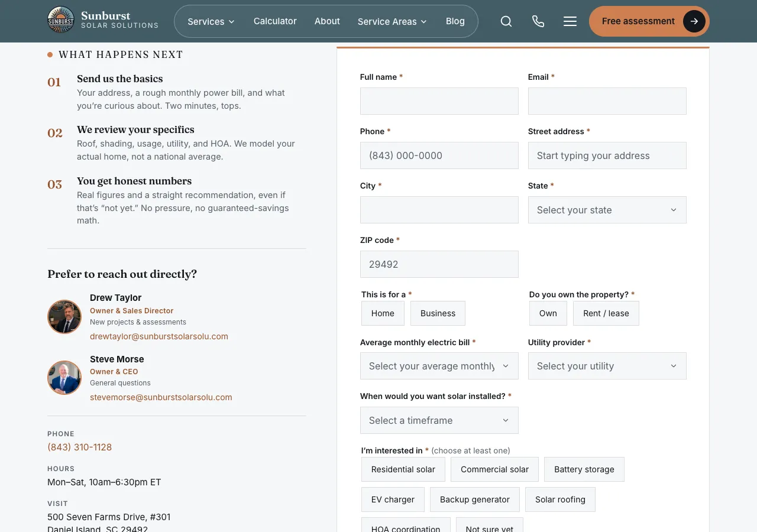Focus the Email field

607,101
